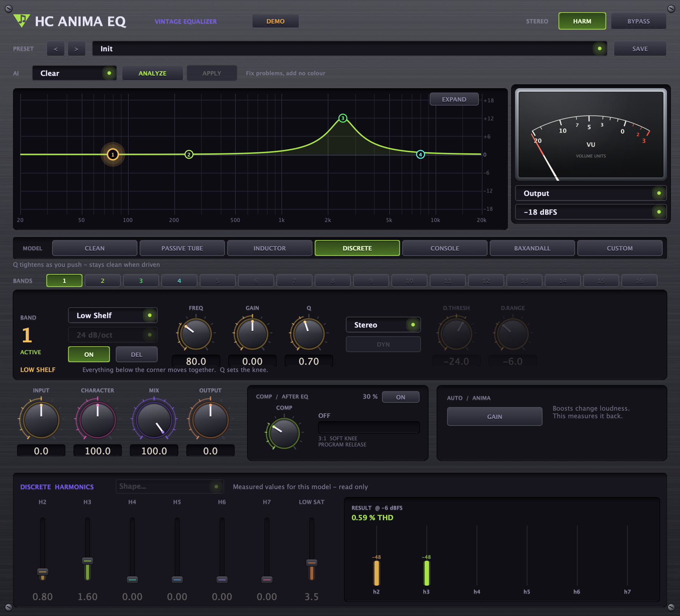680x616 pixels.
Task: Click the COMP amount knob
Action: point(284,433)
